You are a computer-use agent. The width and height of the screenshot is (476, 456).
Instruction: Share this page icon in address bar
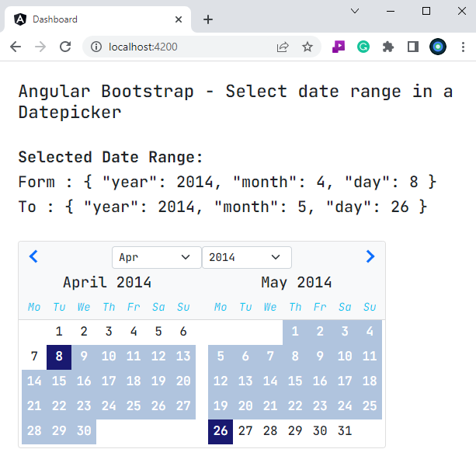(x=283, y=47)
